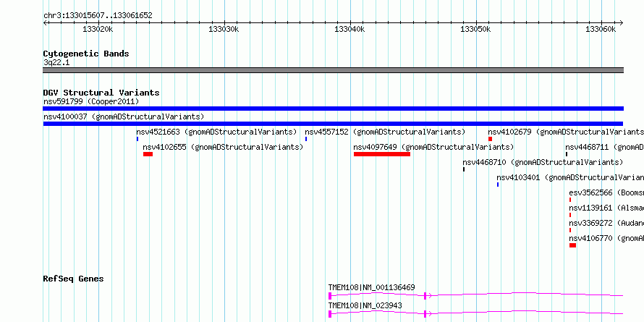644x322 pixels.
Task: Select the small blue nsv4521663 marker
Action: (137, 139)
